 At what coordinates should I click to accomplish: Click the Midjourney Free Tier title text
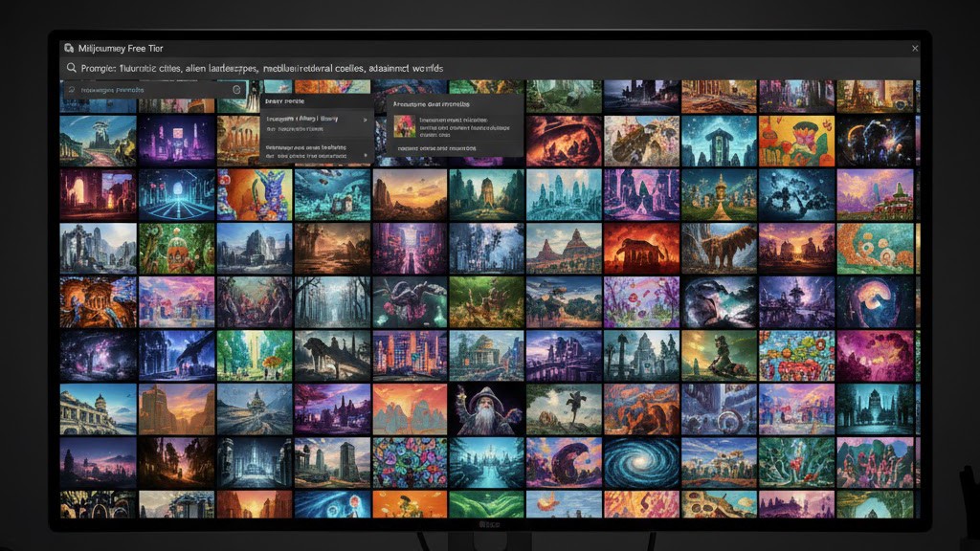point(121,48)
